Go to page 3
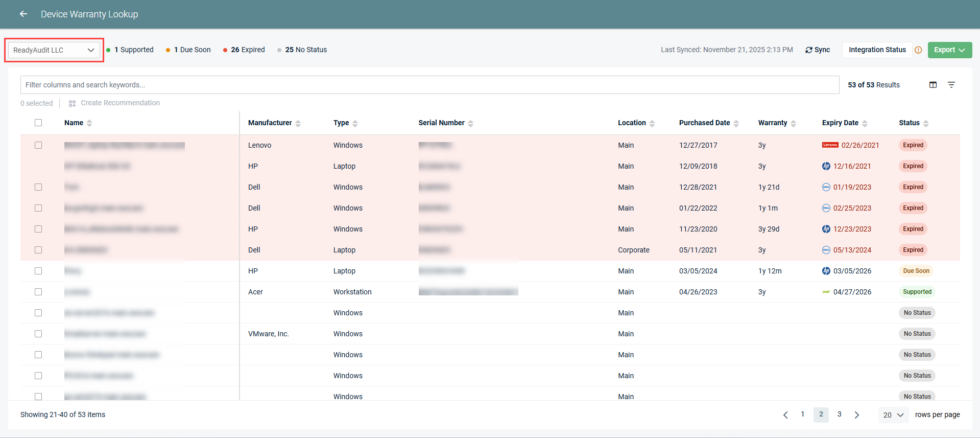Image resolution: width=980 pixels, height=438 pixels. pyautogui.click(x=839, y=414)
